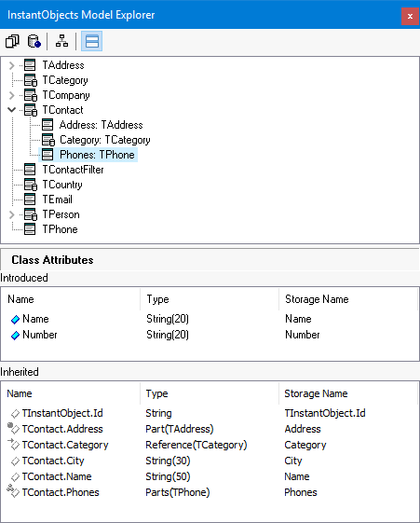Click the TContactFilter class icon
The height and width of the screenshot is (523, 420).
tap(30, 170)
